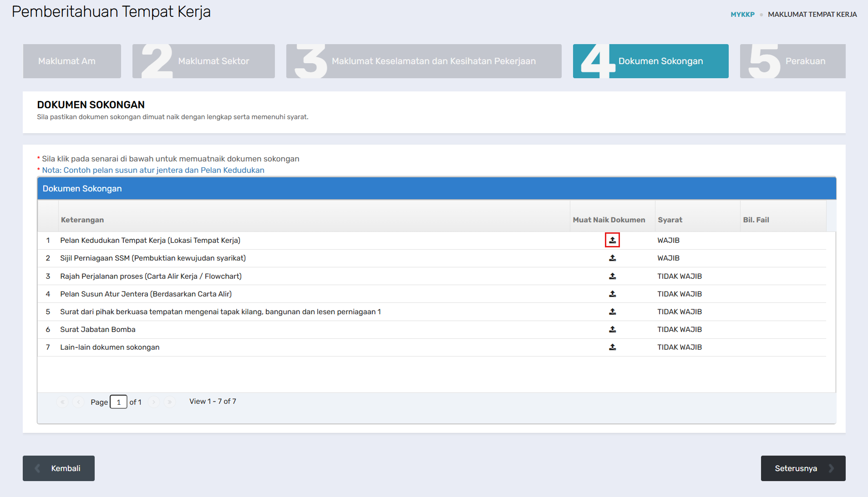Click Seterusnya to continue
The image size is (868, 497).
click(803, 468)
